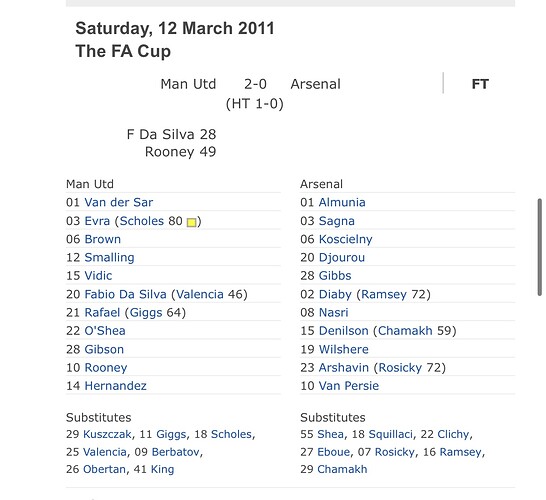Click the vertical scrollbar thumb
This screenshot has height=500, width=546.
[x=540, y=247]
